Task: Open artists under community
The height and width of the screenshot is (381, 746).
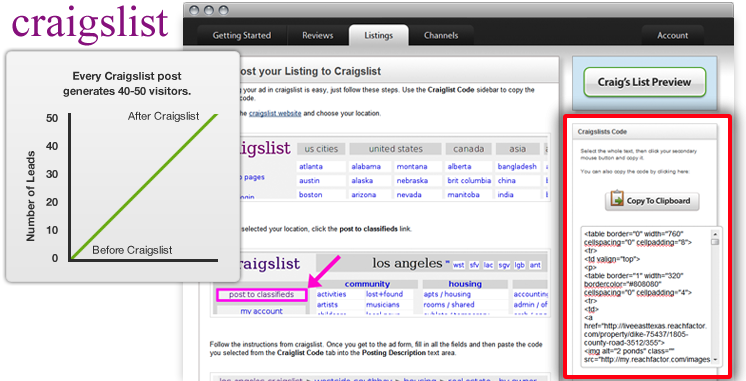Action: tap(327, 305)
